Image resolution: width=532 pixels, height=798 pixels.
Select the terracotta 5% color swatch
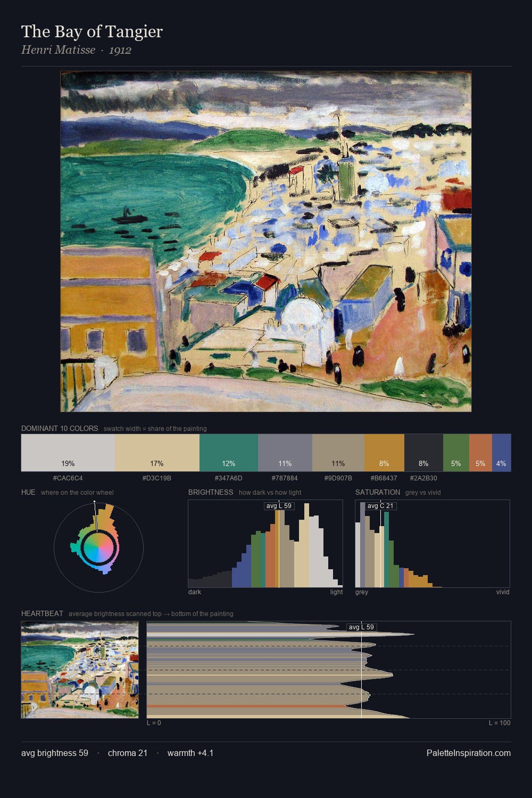tap(480, 453)
